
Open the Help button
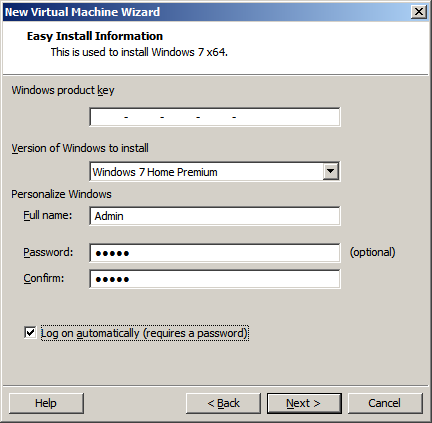(46, 403)
